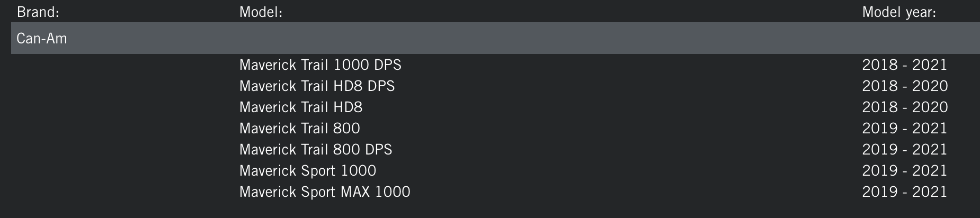Click year range for Maverick Trail 800
This screenshot has height=218, width=980.
904,128
